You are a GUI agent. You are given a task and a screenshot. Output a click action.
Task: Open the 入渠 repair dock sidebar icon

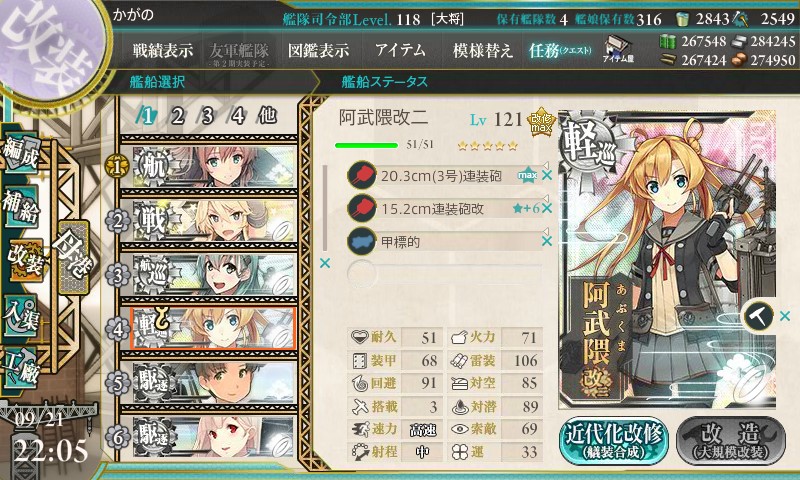click(22, 316)
